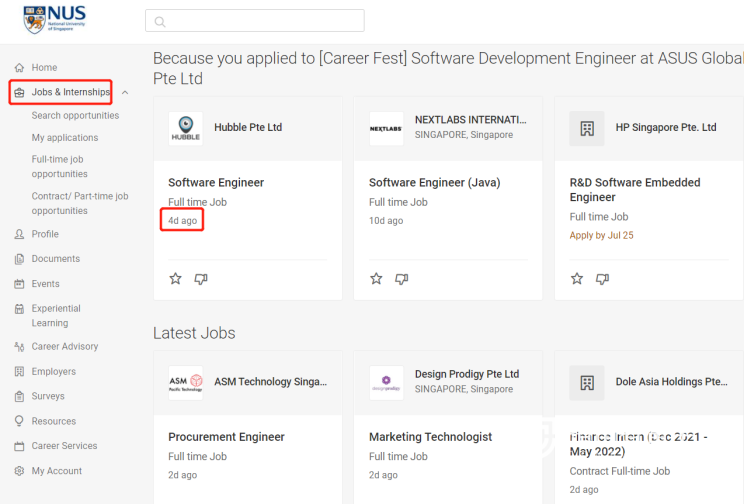Viewport: 745px width, 504px height.
Task: Thumbs-down Hubble's Software Engineer job
Action: pos(201,279)
